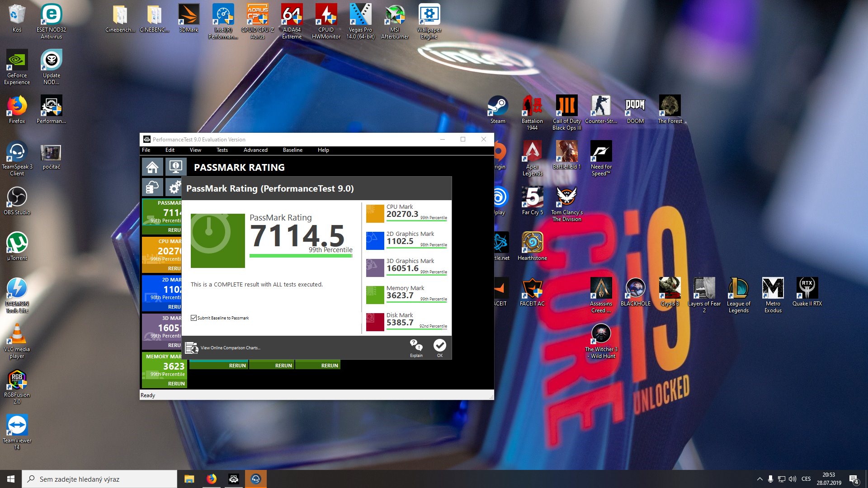Click the cloud upload baseline icon
Screen dimensions: 868x488
[x=152, y=187]
